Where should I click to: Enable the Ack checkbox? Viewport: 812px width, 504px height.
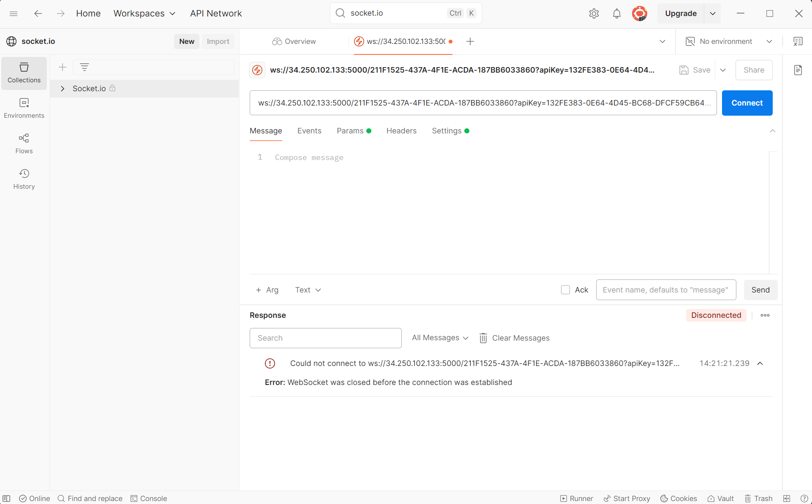[565, 290]
